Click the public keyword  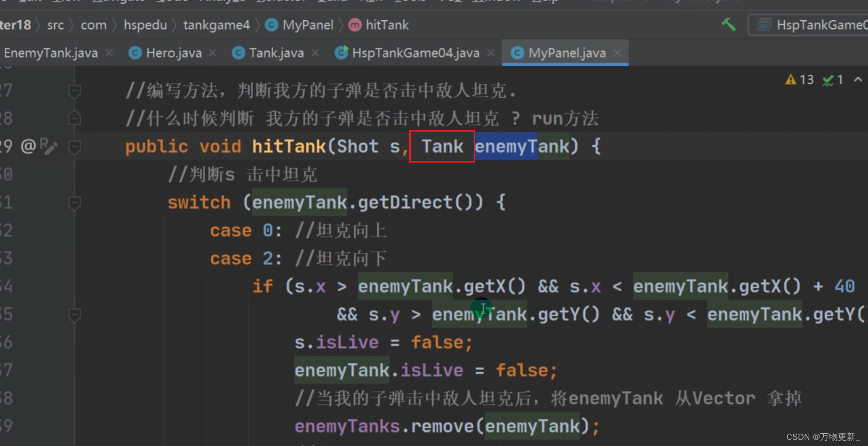(x=157, y=147)
